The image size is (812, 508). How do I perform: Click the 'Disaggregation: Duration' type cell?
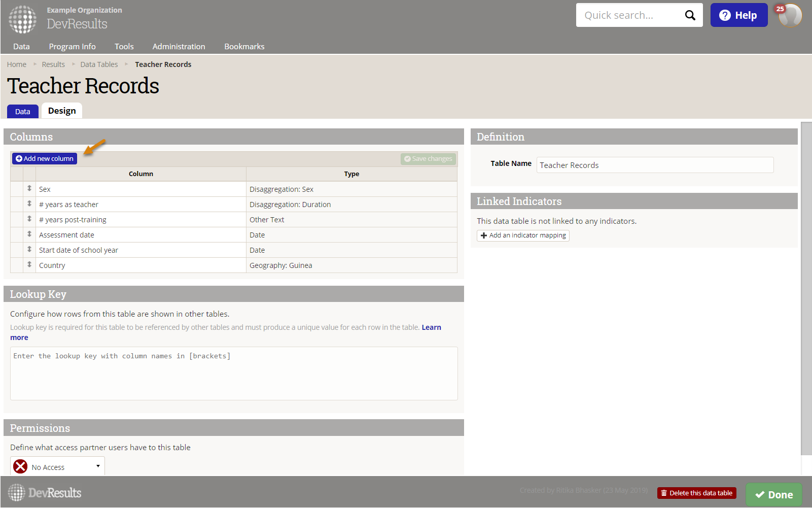click(x=351, y=205)
